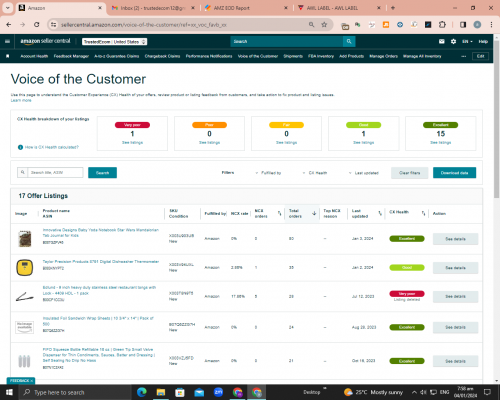Open the Mail app from the taskbar

pyautogui.click(x=199, y=392)
